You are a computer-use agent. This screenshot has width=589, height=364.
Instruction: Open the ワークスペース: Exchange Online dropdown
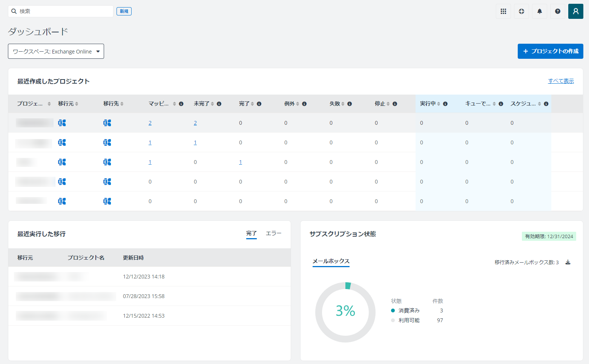click(x=56, y=51)
